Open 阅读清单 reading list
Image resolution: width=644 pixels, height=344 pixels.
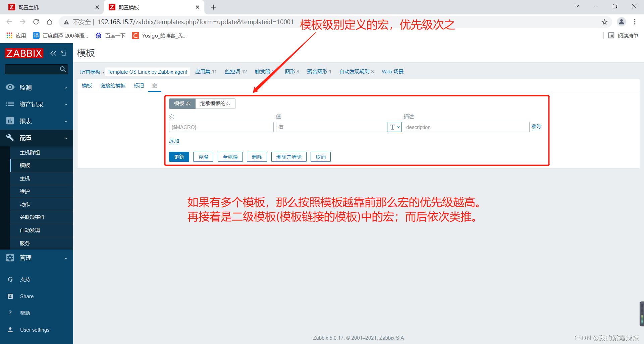click(x=623, y=36)
